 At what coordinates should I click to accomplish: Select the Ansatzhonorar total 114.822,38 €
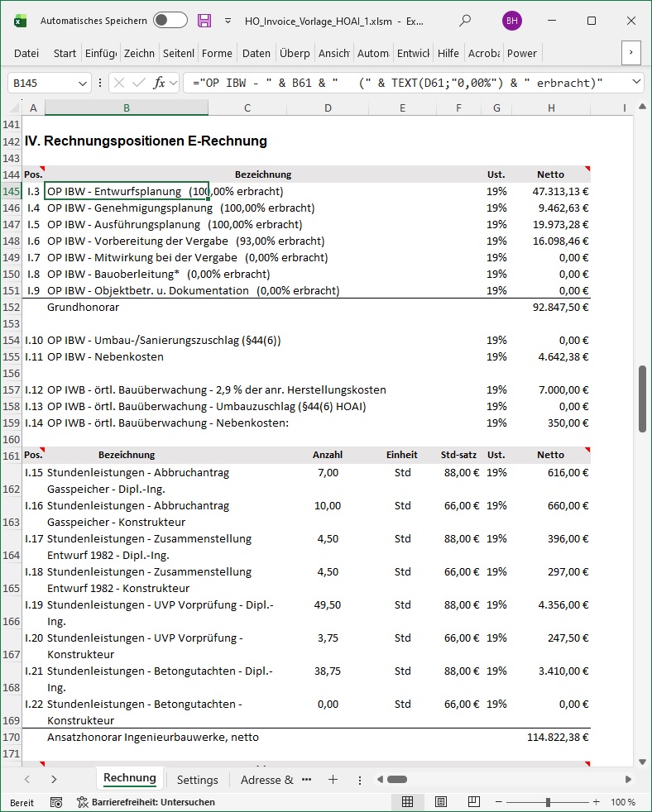[x=551, y=737]
